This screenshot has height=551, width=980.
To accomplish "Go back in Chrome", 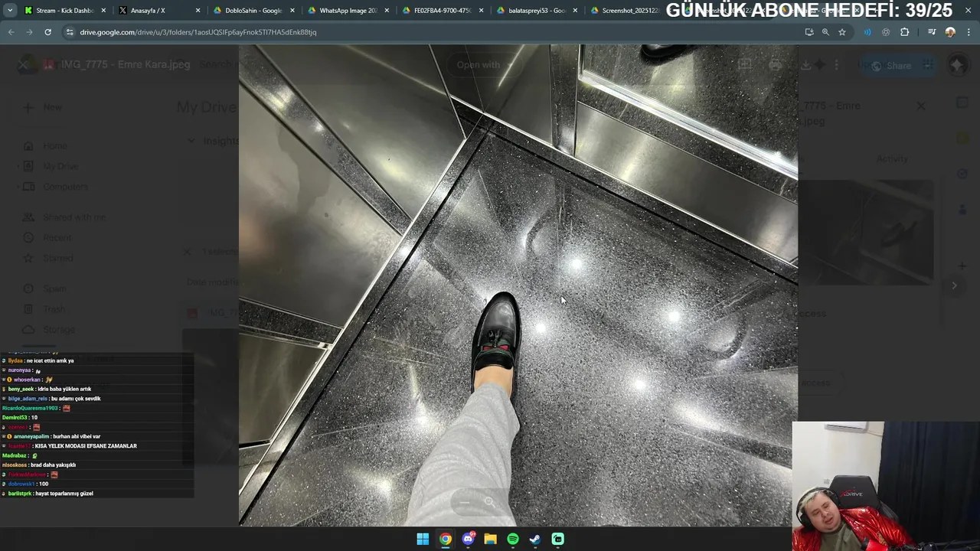I will pyautogui.click(x=11, y=32).
